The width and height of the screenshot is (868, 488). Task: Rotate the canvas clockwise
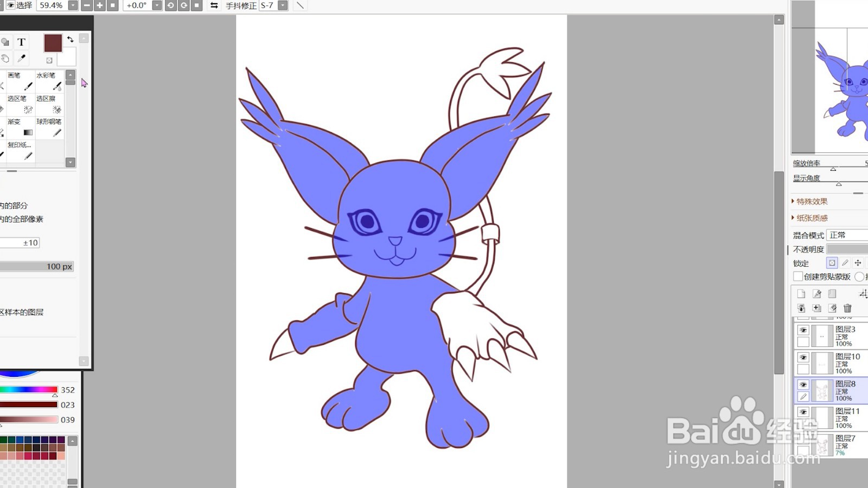[x=184, y=5]
